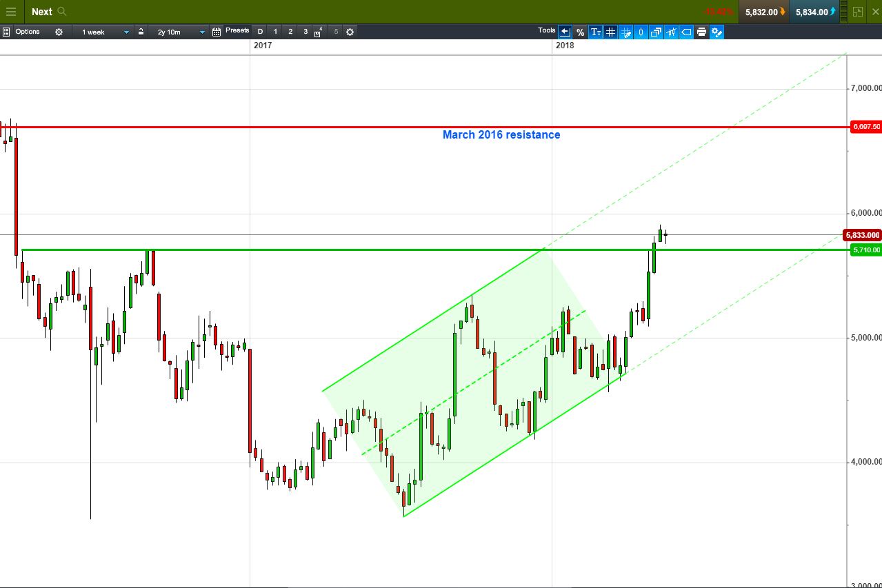Click the 2018 time axis label

coord(564,45)
